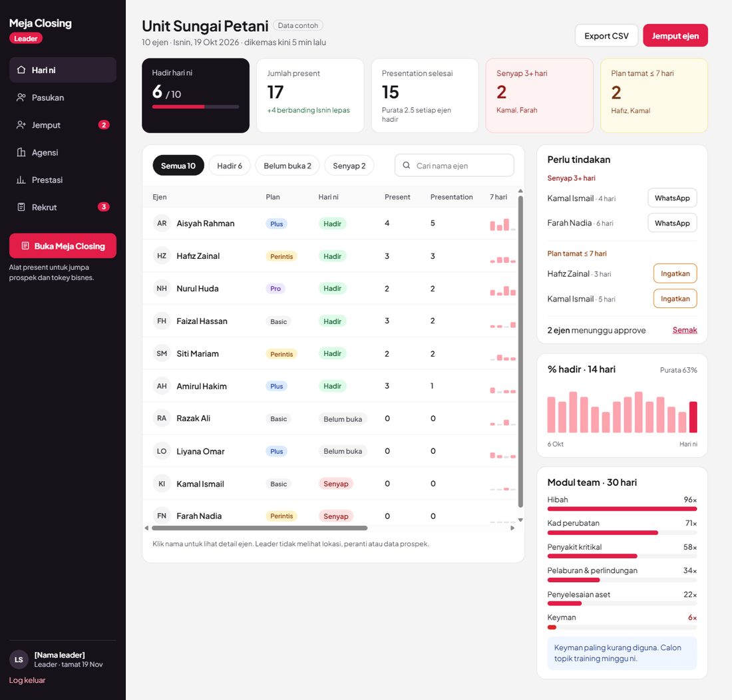Show all agents with the Semua 10 filter
The width and height of the screenshot is (732, 700).
pyautogui.click(x=178, y=166)
